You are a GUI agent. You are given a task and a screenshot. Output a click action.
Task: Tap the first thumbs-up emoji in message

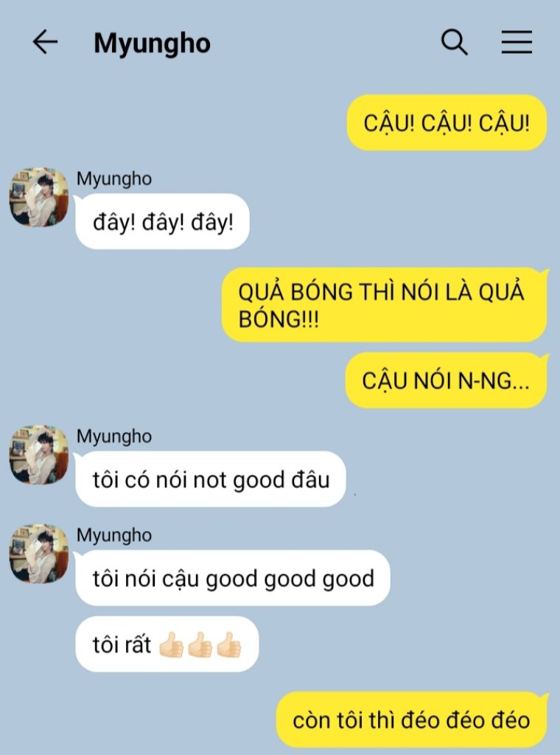[171, 644]
